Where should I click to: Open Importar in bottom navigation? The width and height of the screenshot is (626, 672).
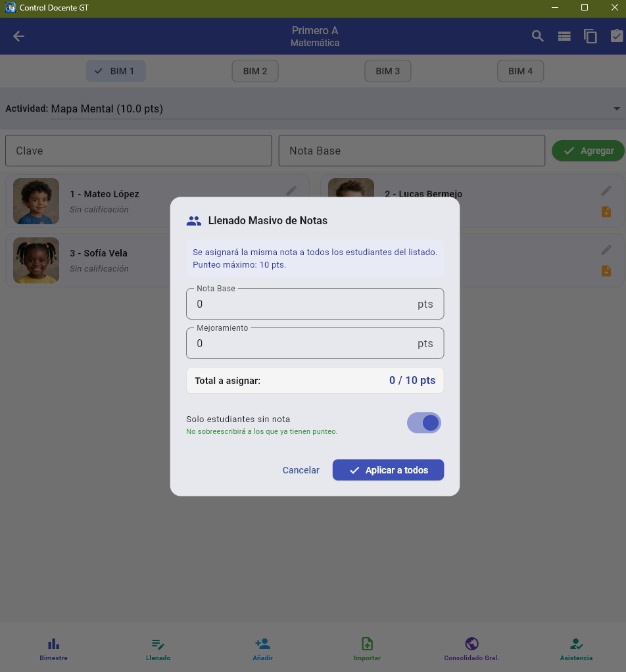[367, 649]
